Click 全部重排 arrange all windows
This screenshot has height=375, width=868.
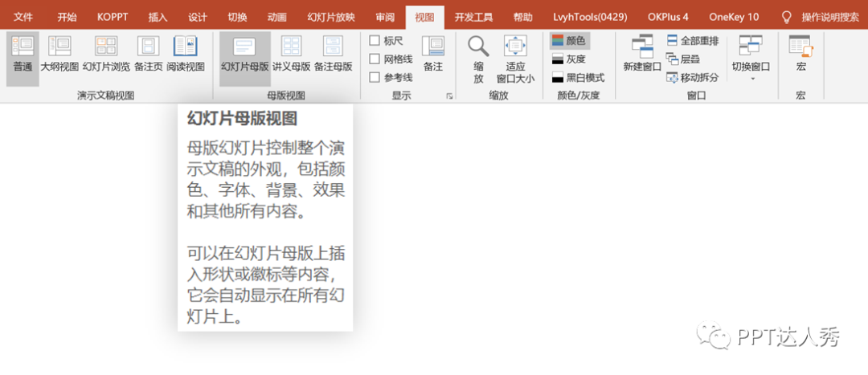coord(693,41)
